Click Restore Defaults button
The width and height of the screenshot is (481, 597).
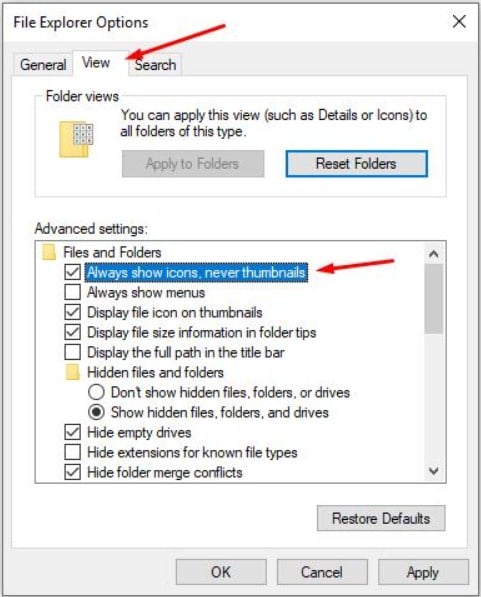[x=381, y=518]
